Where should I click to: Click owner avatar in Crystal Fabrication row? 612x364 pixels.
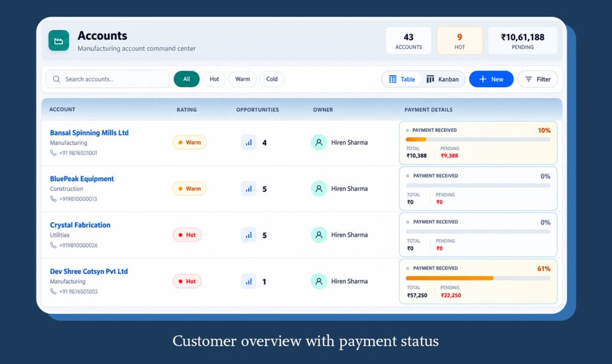[319, 235]
